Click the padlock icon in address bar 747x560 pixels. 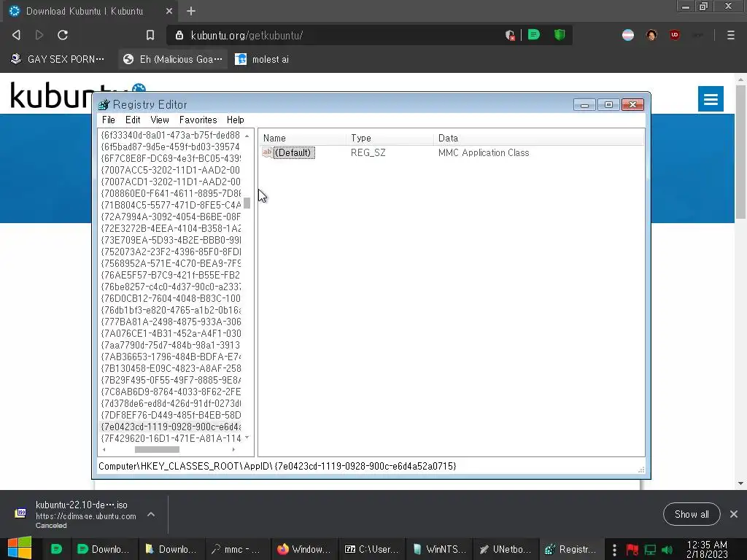[179, 35]
